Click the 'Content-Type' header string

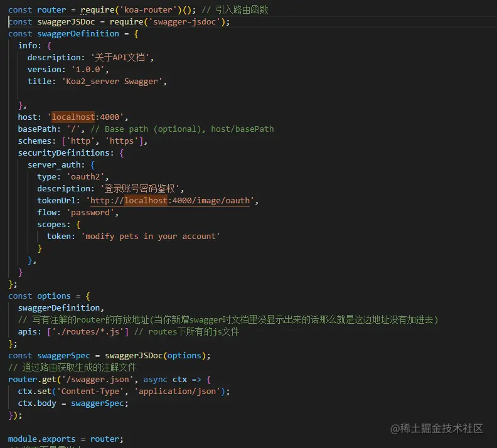(x=90, y=392)
